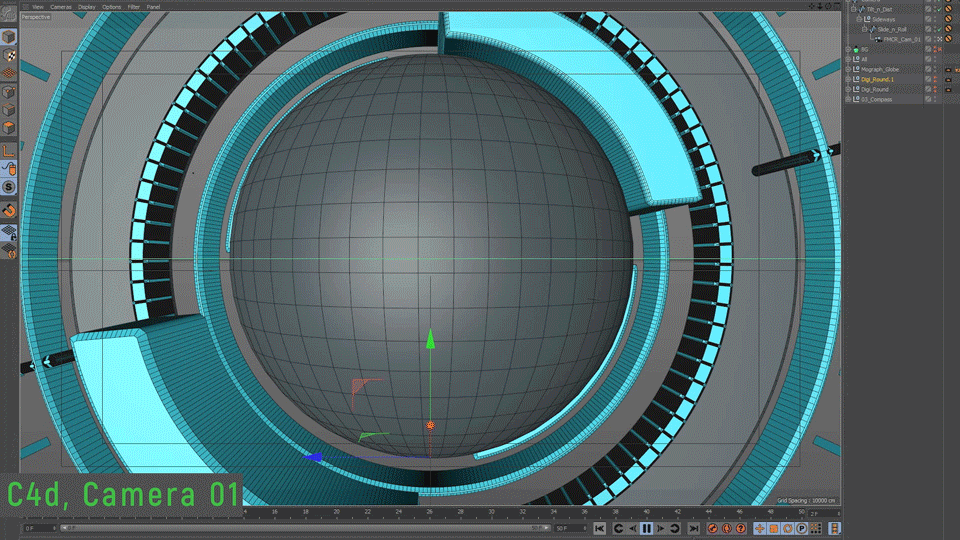The height and width of the screenshot is (540, 960).
Task: Step to the next frame
Action: (x=661, y=528)
